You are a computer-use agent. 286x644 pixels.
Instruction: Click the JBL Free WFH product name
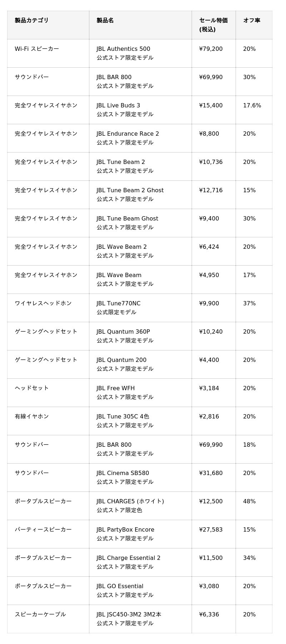point(115,388)
